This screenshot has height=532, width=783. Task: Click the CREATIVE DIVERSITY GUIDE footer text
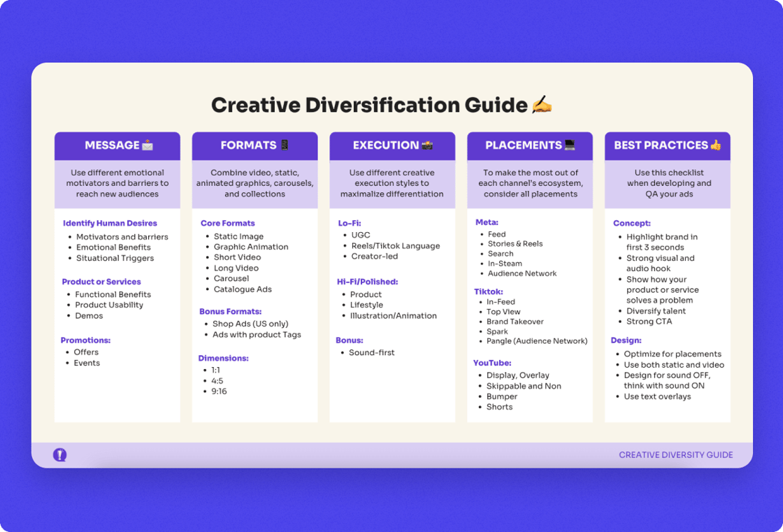pos(675,455)
